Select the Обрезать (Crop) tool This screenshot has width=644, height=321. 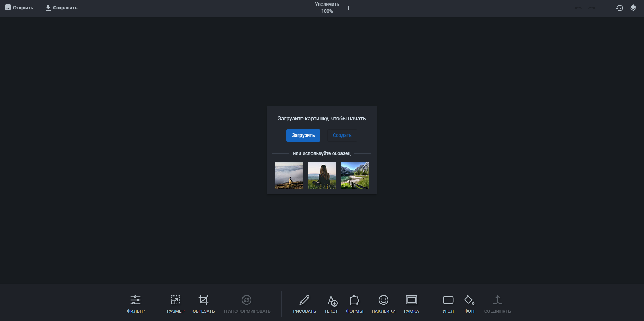coord(204,304)
